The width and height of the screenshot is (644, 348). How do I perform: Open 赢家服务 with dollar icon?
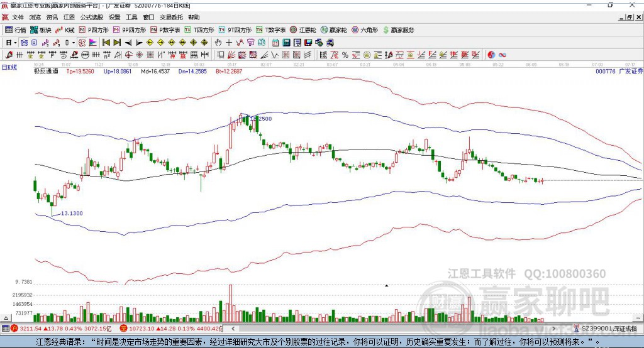pyautogui.click(x=398, y=30)
